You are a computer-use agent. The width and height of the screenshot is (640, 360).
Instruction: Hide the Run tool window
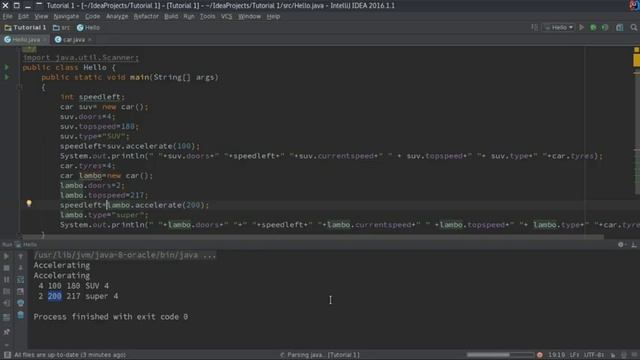[633, 244]
